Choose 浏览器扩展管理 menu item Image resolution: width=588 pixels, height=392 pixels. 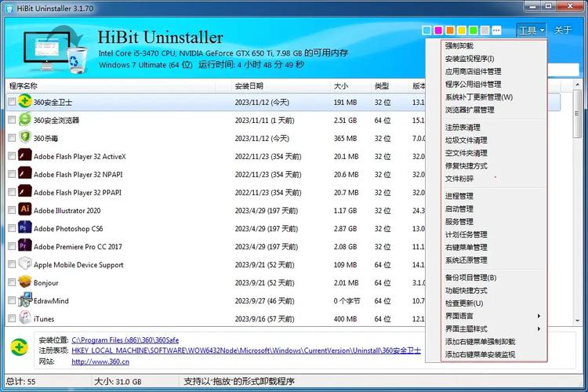pyautogui.click(x=494, y=110)
